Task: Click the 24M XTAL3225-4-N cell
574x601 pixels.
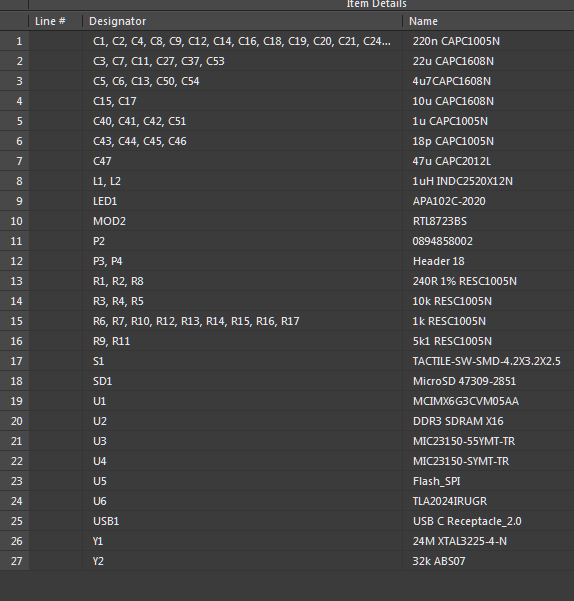Action: pyautogui.click(x=489, y=541)
